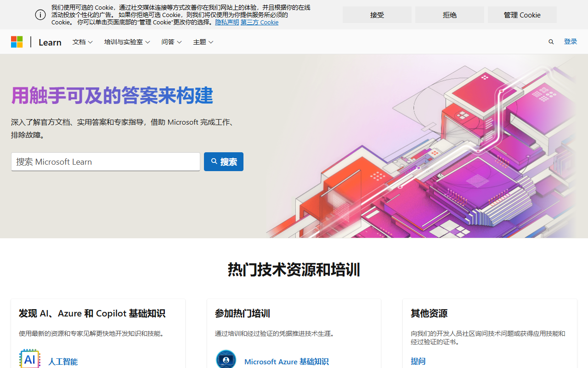This screenshot has width=588, height=368.
Task: Open the 提问 link
Action: click(x=418, y=361)
